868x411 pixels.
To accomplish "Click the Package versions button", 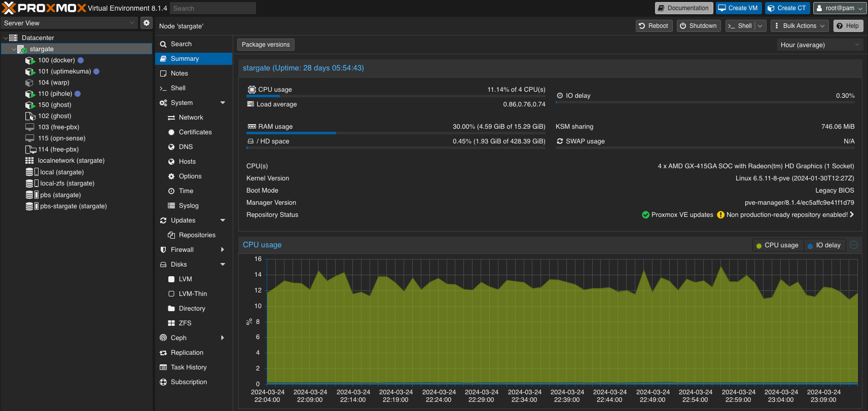I will click(266, 45).
